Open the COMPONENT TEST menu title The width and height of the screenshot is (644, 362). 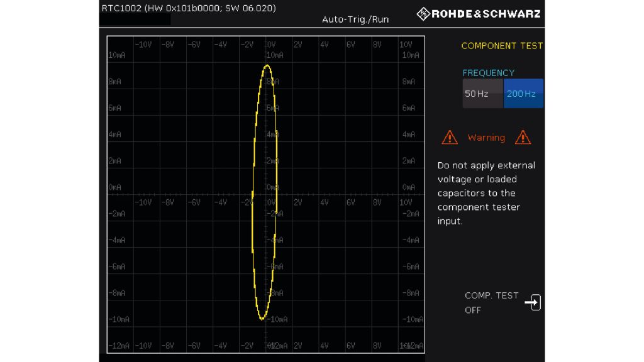[x=501, y=46]
